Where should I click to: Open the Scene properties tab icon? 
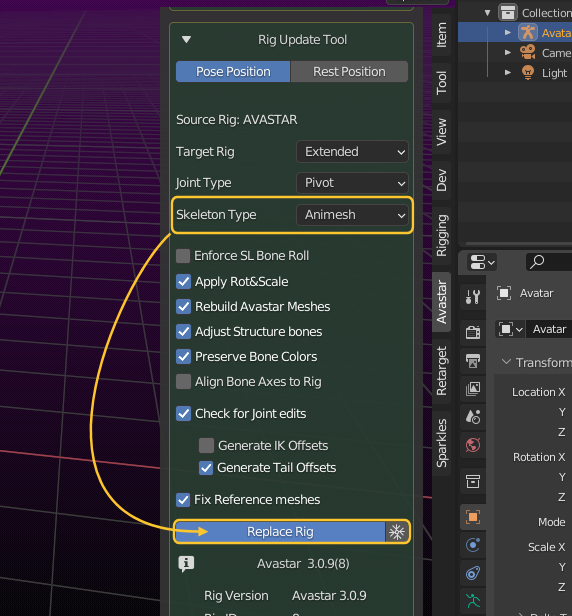473,416
